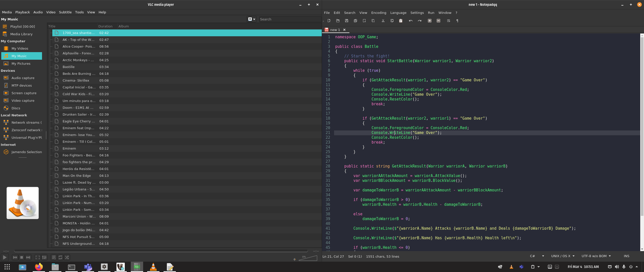The width and height of the screenshot is (644, 272).
Task: Click the VLC playlist search field
Action: click(x=289, y=19)
